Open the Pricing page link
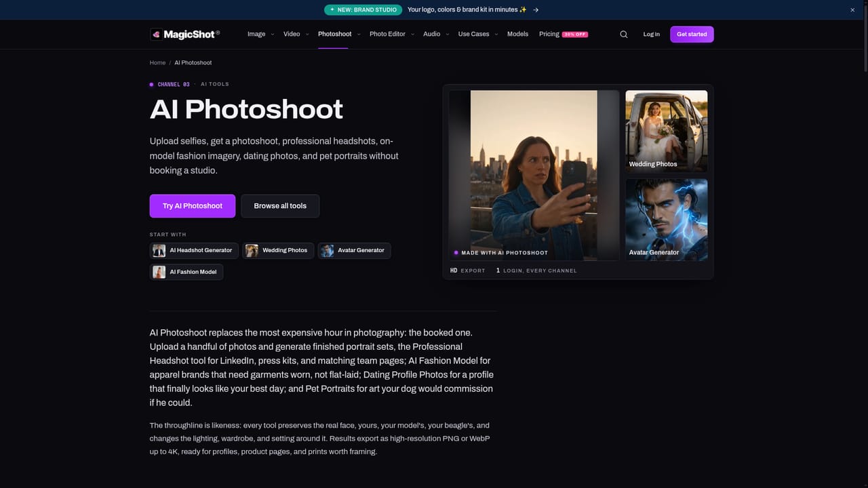Viewport: 868px width, 488px height. (549, 34)
